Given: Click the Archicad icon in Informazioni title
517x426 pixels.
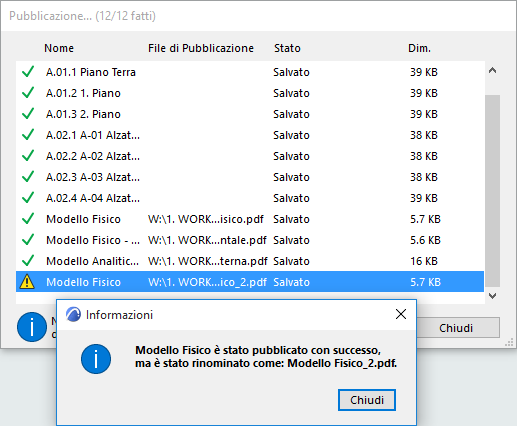Looking at the screenshot, I should [x=73, y=314].
